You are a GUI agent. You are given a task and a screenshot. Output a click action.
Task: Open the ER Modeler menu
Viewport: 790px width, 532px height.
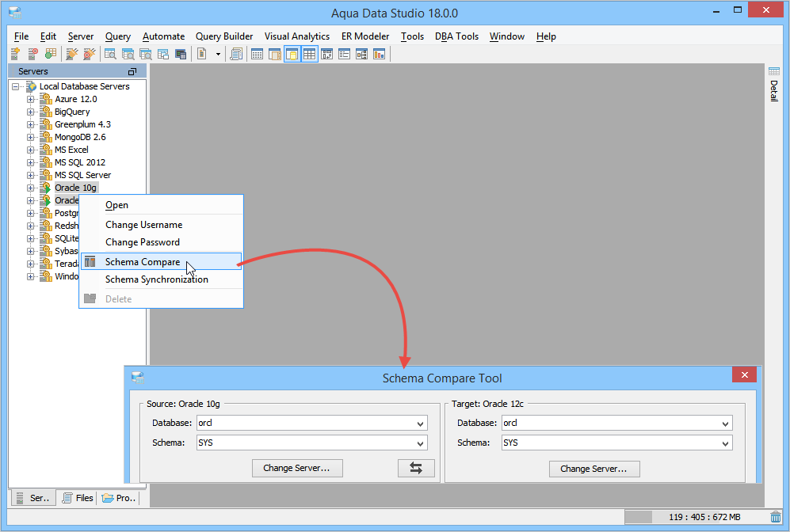[x=365, y=36]
